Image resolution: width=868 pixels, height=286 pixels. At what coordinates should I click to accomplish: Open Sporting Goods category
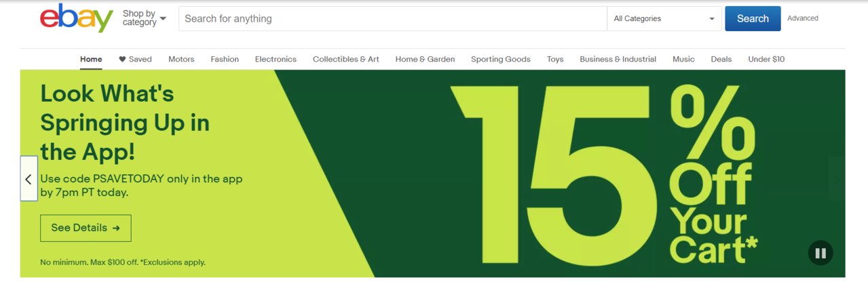501,59
